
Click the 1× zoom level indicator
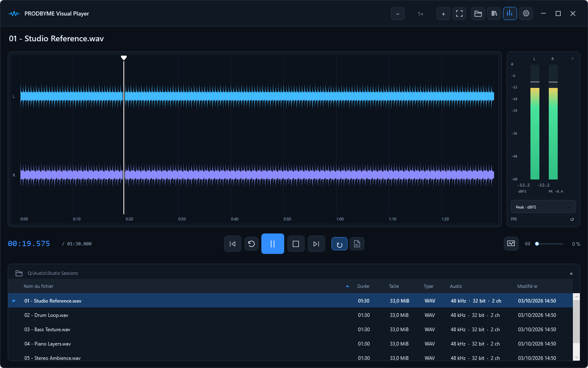(x=421, y=14)
